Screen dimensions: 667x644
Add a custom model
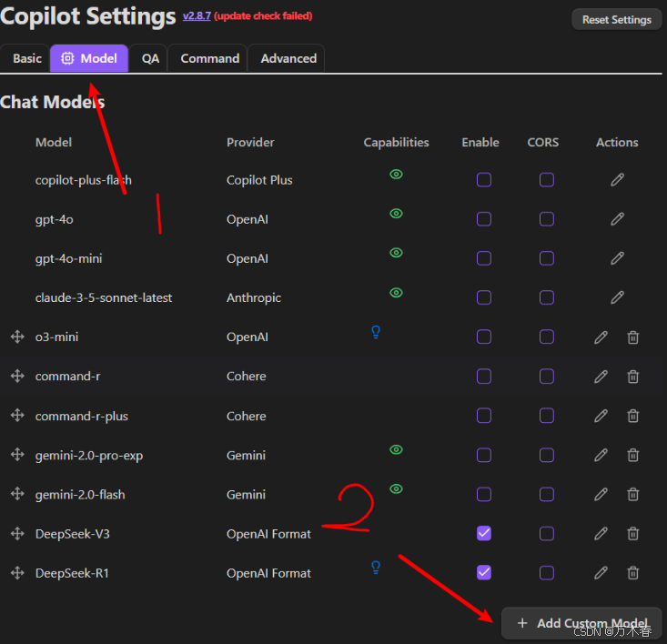(581, 623)
